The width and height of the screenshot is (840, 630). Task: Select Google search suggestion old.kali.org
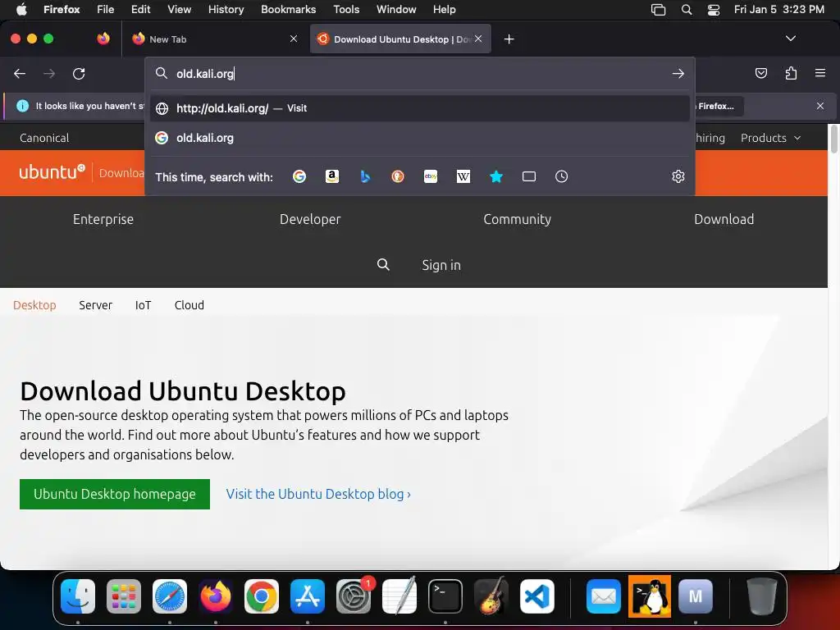point(419,138)
